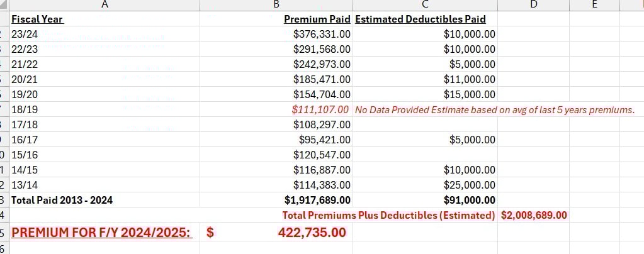Click the $25,000.00 deductible cell
Image resolution: width=644 pixels, height=254 pixels.
(469, 185)
